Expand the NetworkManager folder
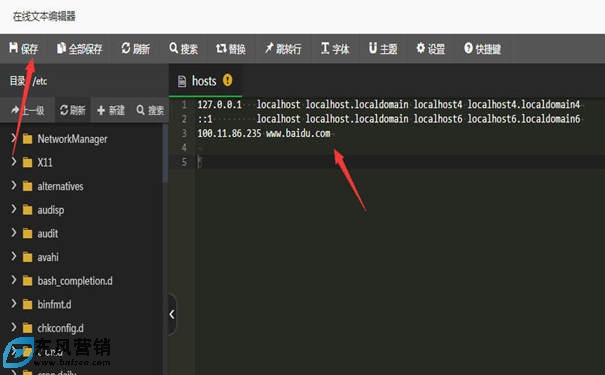 coord(14,138)
